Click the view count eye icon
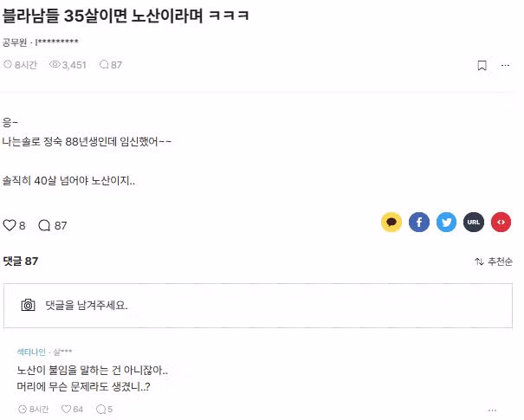524x420 pixels. pos(55,65)
